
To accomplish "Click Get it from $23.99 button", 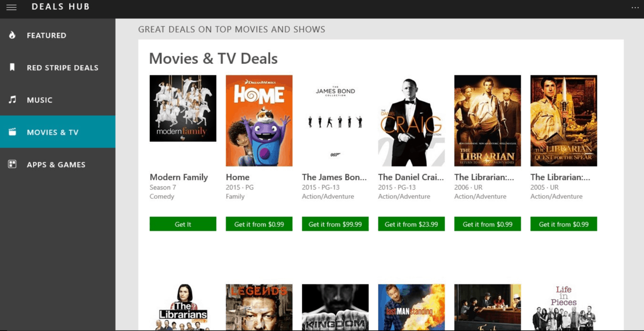I will click(x=411, y=224).
